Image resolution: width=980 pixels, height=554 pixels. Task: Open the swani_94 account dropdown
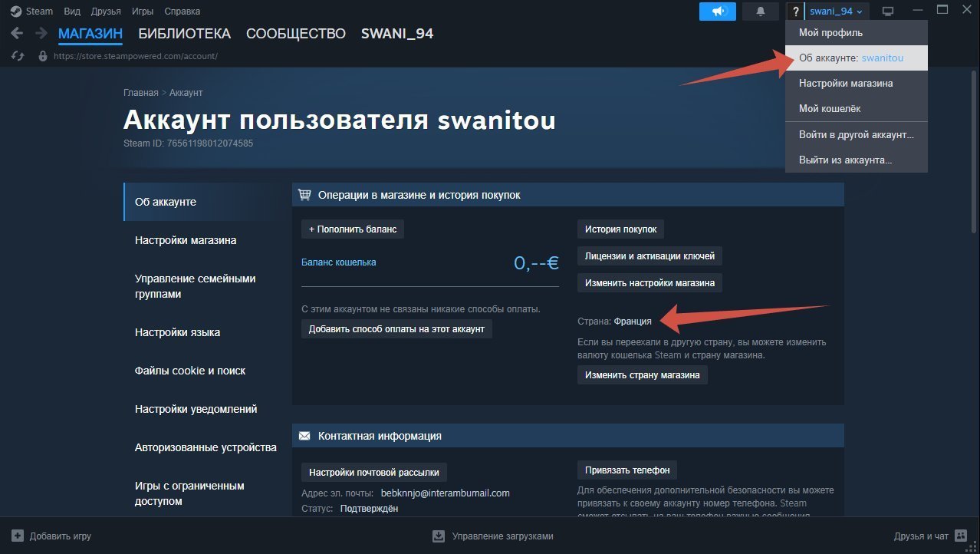836,12
